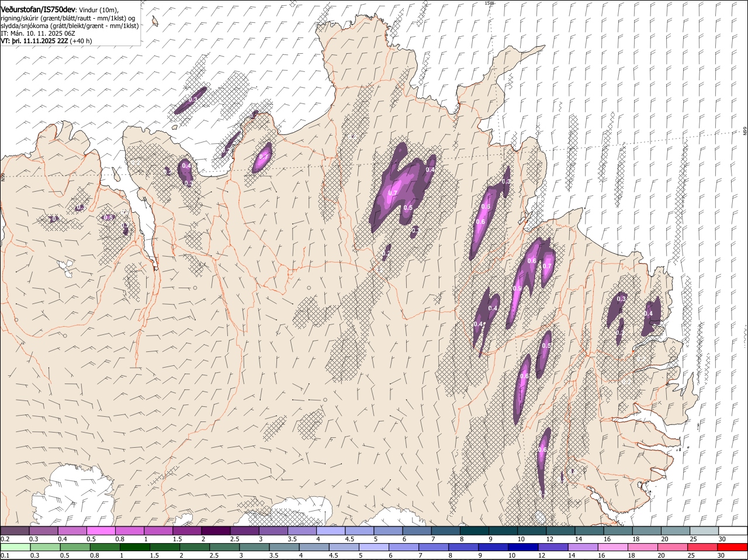Screen dimensions: 748x560
Task: Pick upper legend swatch between 1 and 1.5
Action: 158,531
